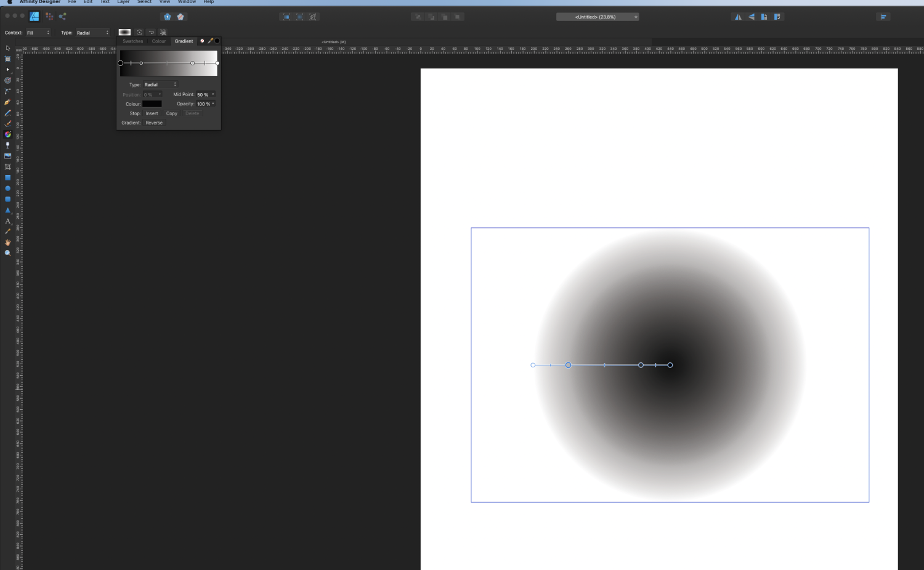Screen dimensions: 924x570
Task: Reverse the gradient
Action: (x=153, y=123)
